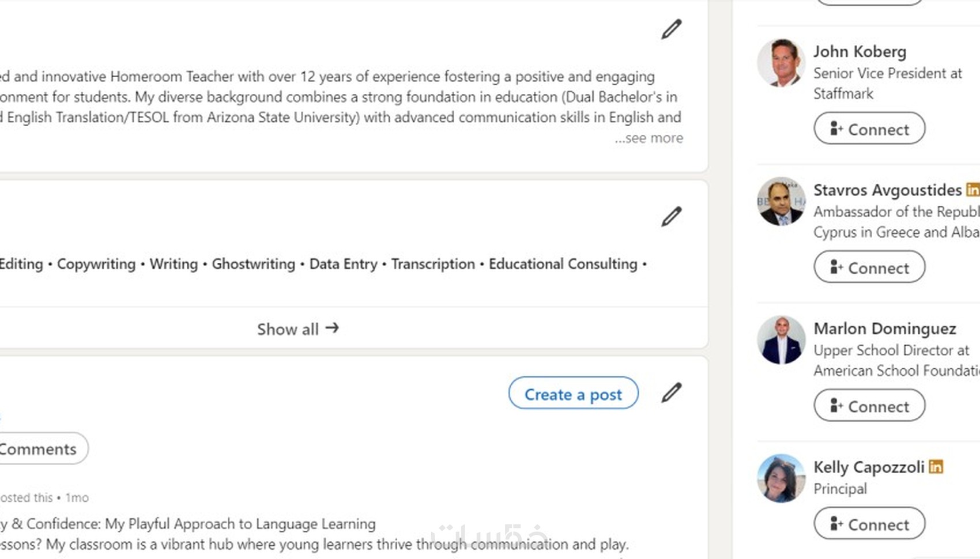This screenshot has width=980, height=559.
Task: Expand skills list with Show all
Action: [297, 329]
